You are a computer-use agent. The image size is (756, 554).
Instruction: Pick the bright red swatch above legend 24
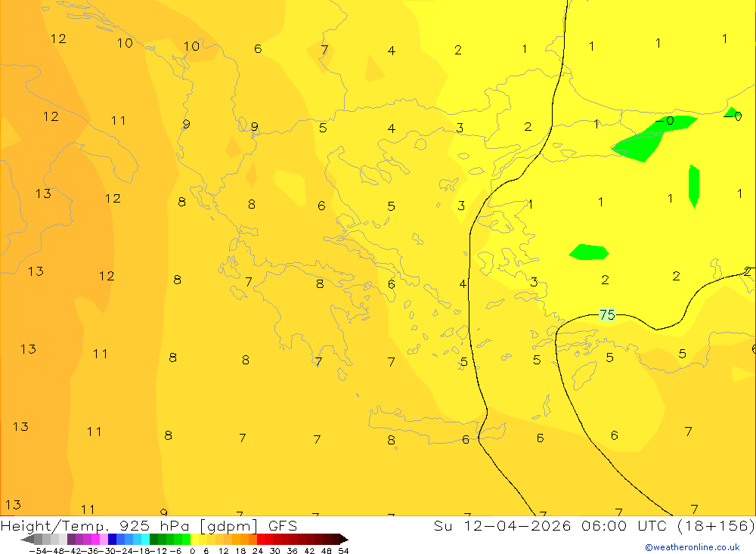click(x=261, y=540)
